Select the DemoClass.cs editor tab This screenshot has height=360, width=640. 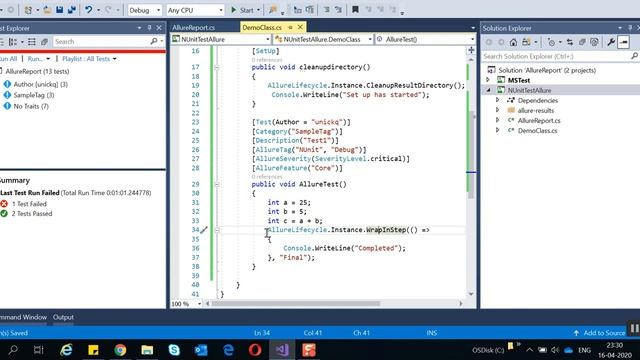(262, 27)
